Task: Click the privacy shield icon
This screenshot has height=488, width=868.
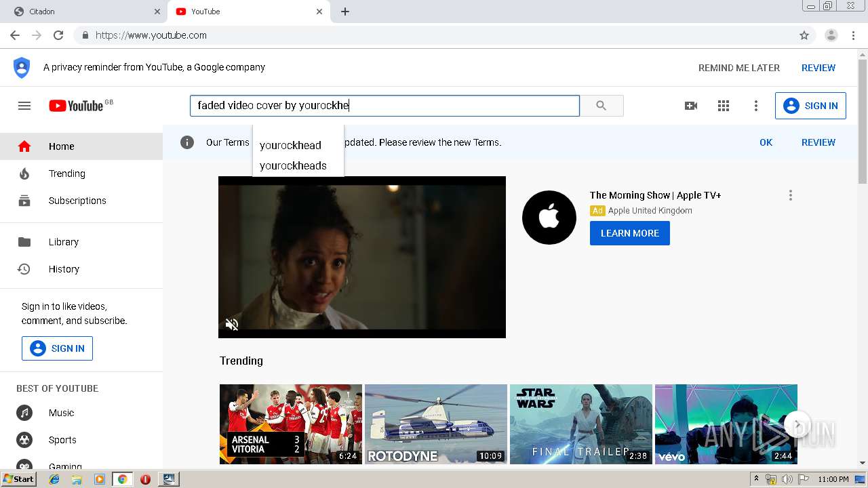Action: point(22,68)
